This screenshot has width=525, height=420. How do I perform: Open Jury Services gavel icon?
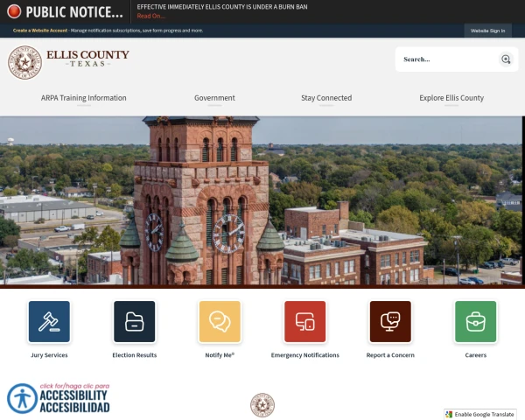[49, 321]
